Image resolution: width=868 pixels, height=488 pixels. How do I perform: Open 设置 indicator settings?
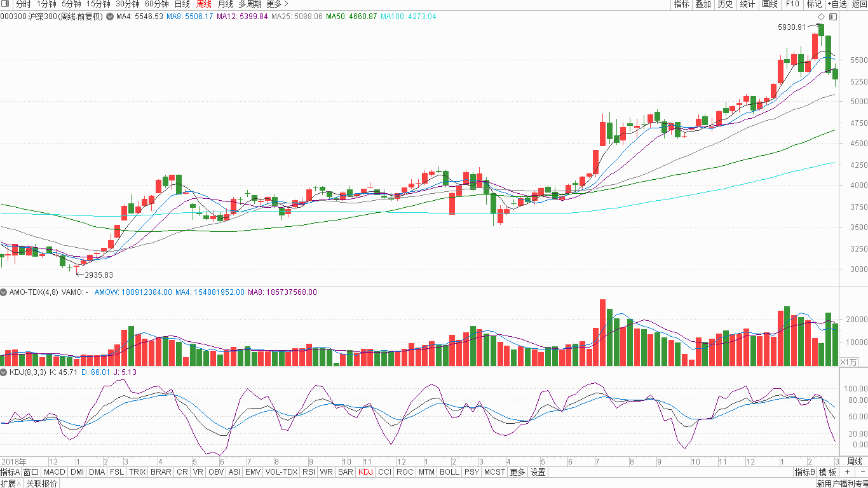(x=538, y=472)
